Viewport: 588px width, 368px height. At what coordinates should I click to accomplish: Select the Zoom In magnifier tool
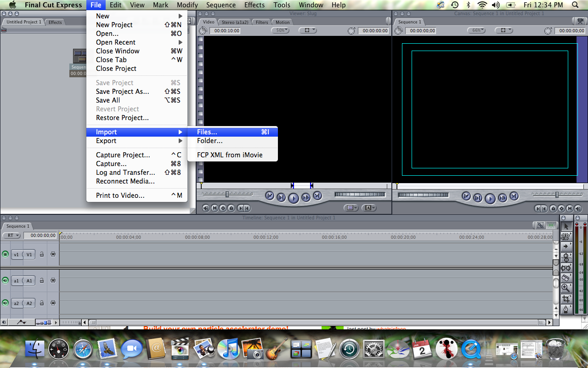click(x=566, y=288)
